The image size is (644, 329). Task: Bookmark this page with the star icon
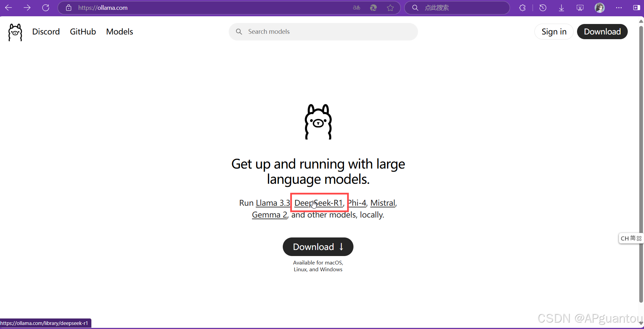coord(390,7)
